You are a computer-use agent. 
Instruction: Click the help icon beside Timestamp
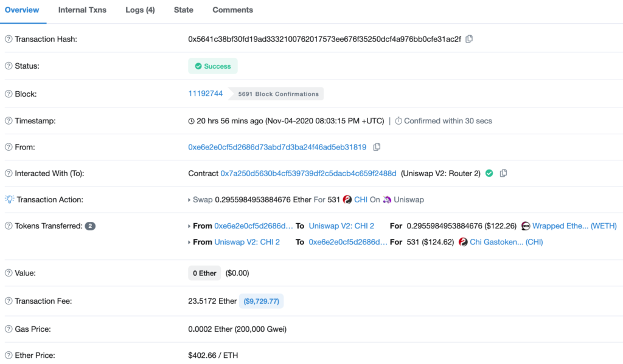click(9, 121)
